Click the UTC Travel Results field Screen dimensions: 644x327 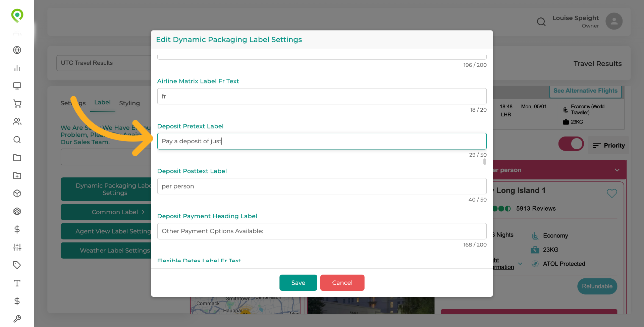[x=104, y=63]
